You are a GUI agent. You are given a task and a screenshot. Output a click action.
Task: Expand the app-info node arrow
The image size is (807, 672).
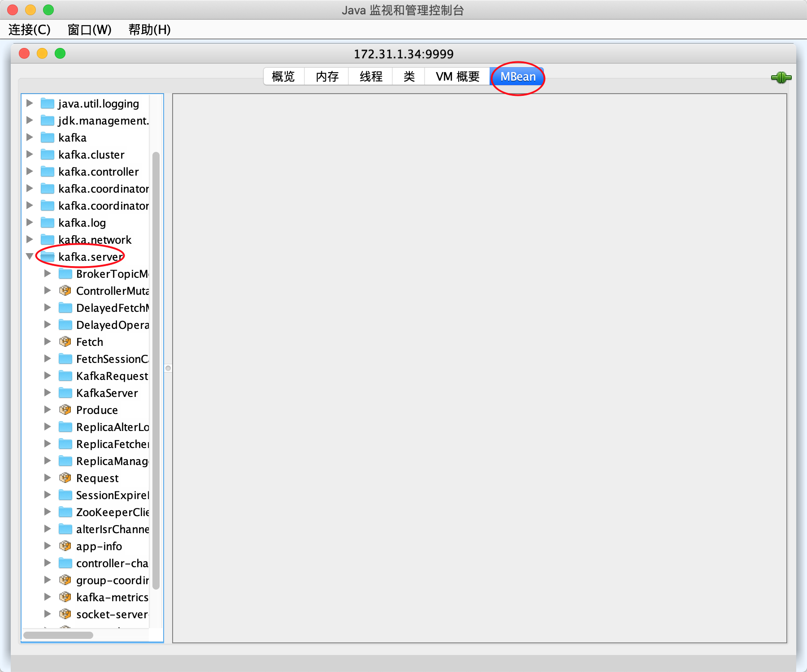click(x=48, y=546)
